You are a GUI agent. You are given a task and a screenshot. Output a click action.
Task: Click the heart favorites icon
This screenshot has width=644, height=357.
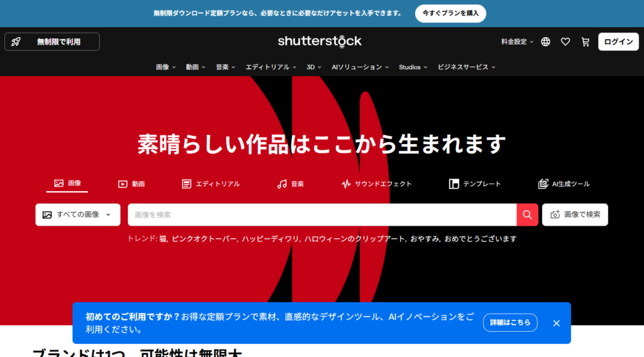pos(565,41)
